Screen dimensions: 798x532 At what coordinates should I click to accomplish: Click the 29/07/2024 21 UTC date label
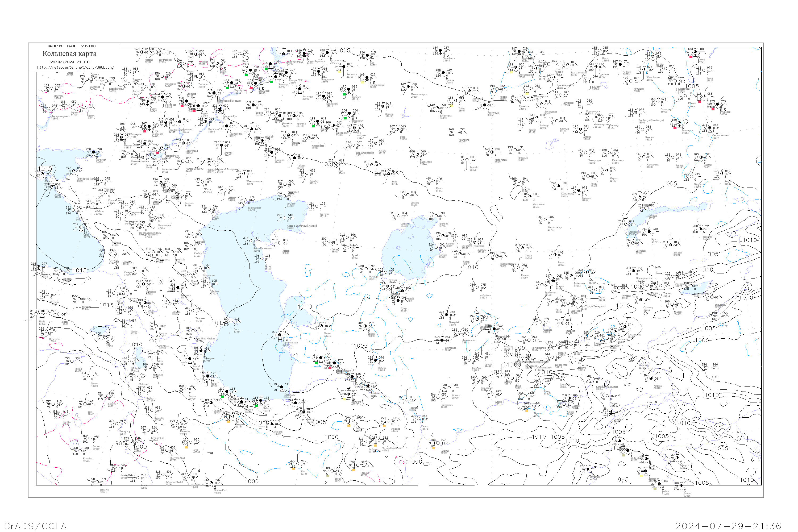70,62
